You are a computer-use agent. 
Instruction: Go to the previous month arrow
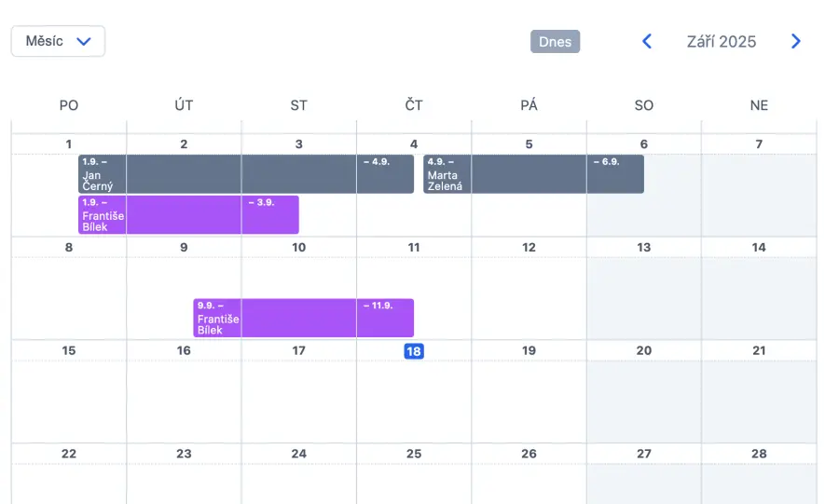tap(647, 41)
